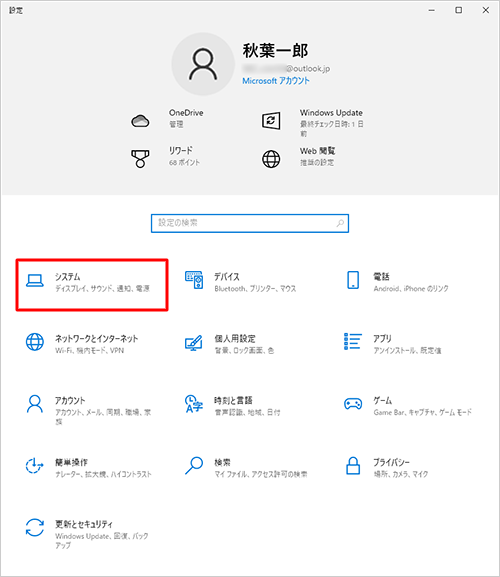
Task: Open the アプリ list icon
Action: (353, 341)
